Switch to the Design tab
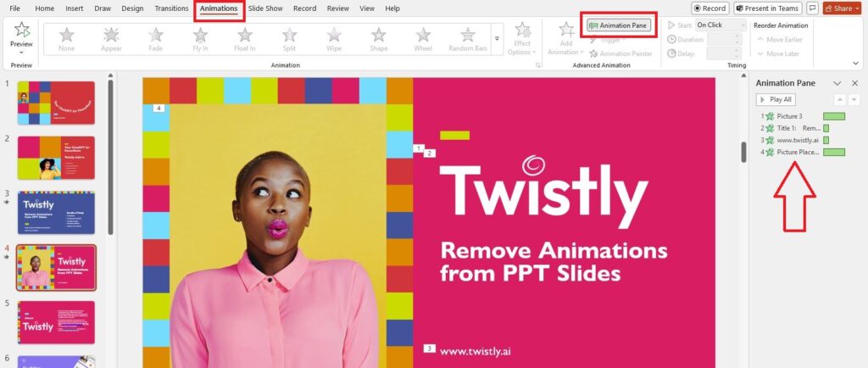This screenshot has height=368, width=868. coord(132,8)
